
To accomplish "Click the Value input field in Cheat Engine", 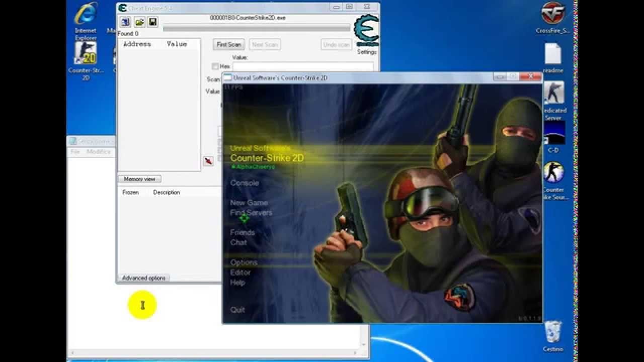I will 303,66.
